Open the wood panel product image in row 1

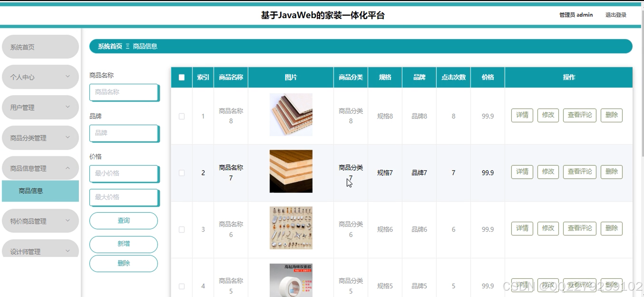pos(291,115)
